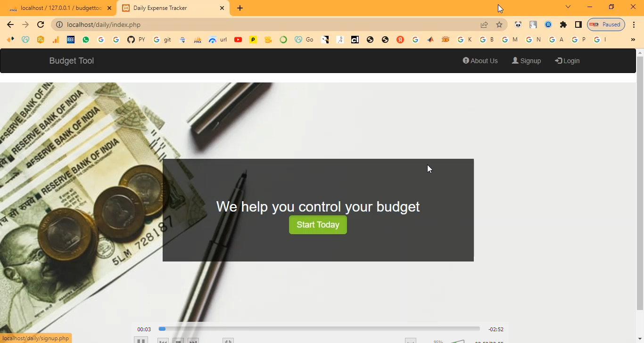Click the video playback progress bar

point(319,329)
